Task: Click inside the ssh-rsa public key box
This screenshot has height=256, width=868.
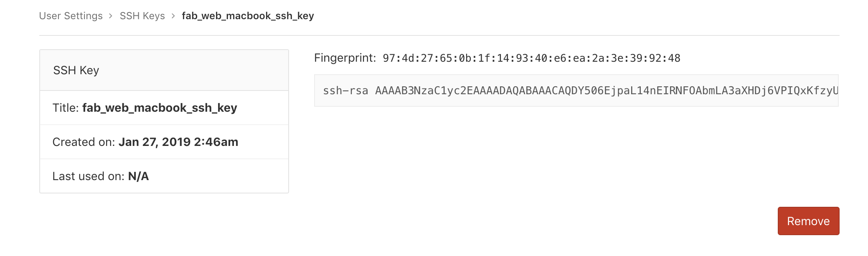Action: [576, 90]
